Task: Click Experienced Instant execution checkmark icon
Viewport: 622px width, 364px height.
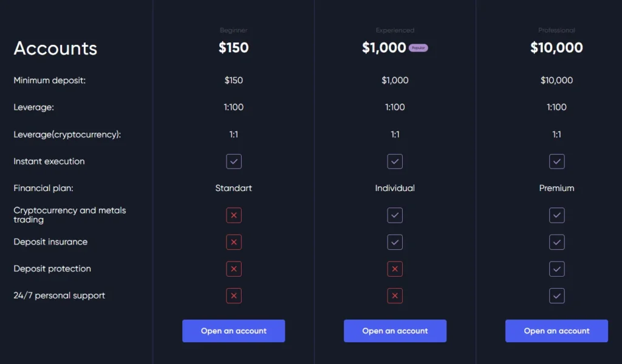Action: [395, 161]
